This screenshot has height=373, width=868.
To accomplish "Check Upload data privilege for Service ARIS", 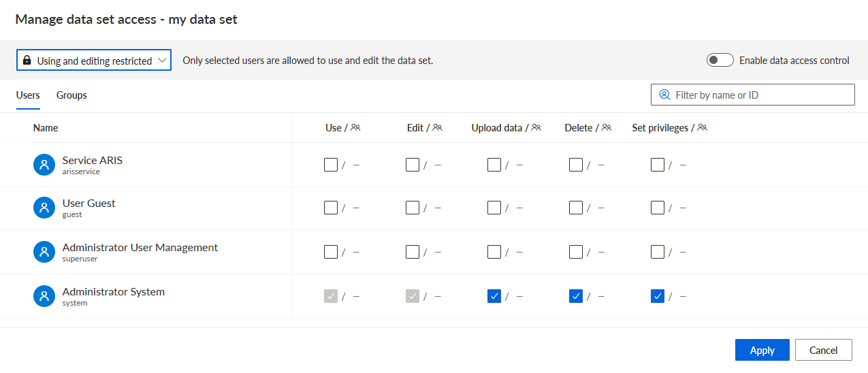I will [494, 165].
